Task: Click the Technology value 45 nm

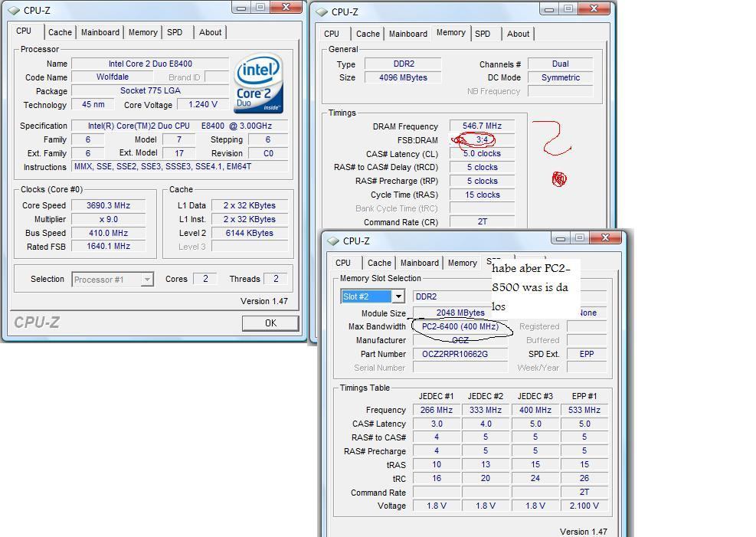Action: [93, 104]
